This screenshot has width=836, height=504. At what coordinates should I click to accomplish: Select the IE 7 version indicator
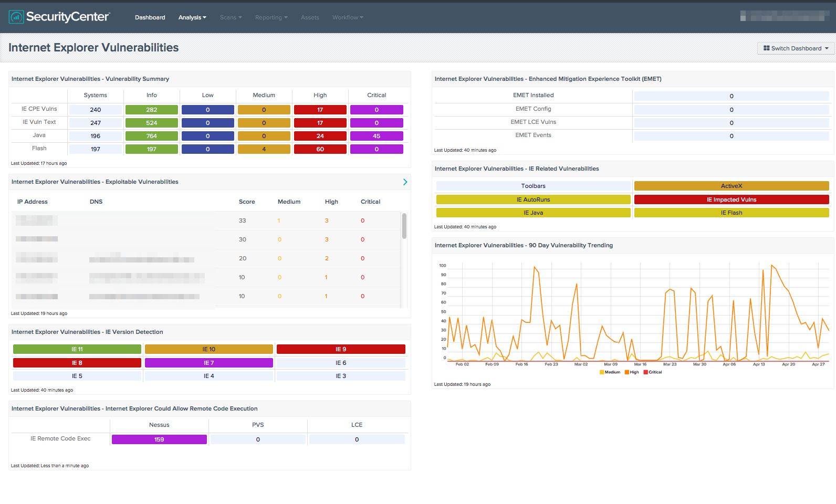coord(209,363)
